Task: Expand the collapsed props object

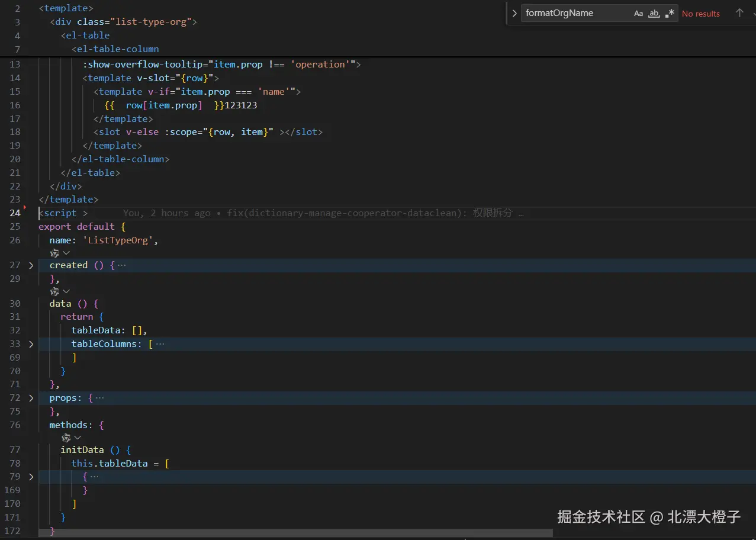Action: (31, 398)
